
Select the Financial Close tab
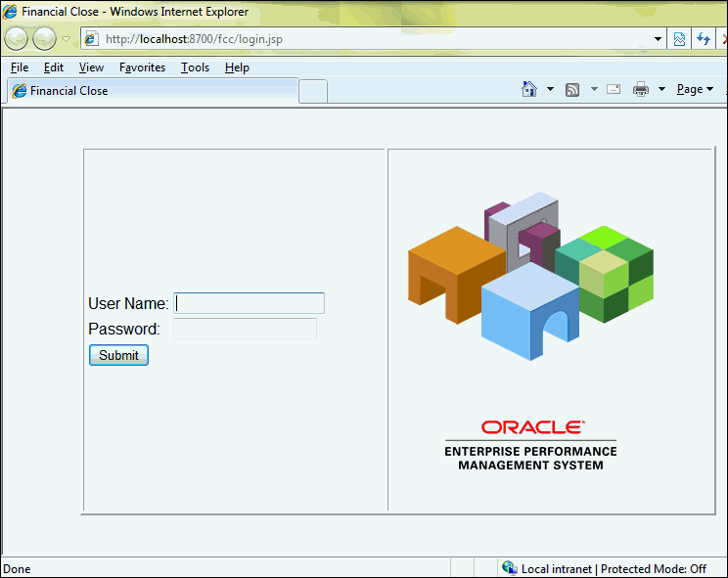click(154, 90)
